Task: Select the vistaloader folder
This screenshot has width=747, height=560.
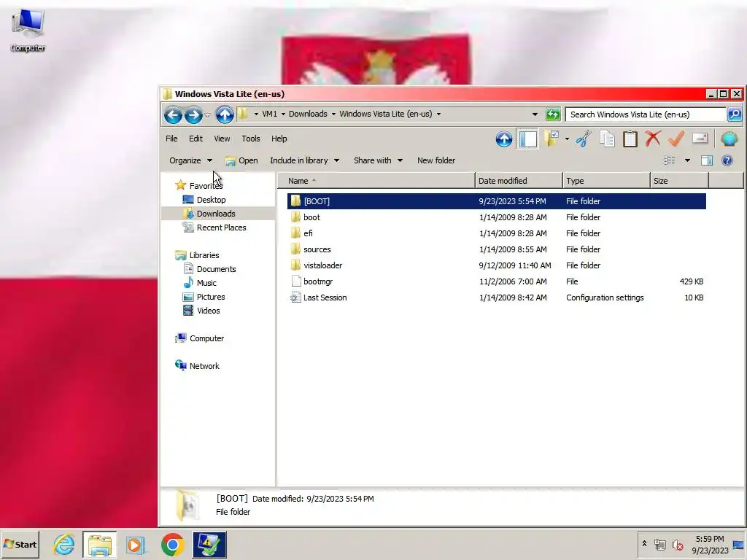Action: (x=322, y=265)
